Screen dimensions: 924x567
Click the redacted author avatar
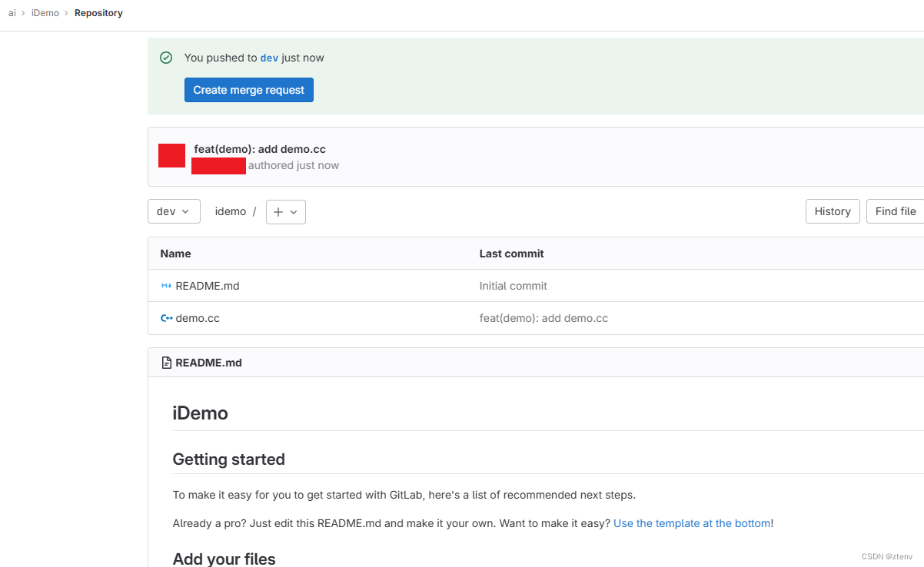coord(171,155)
